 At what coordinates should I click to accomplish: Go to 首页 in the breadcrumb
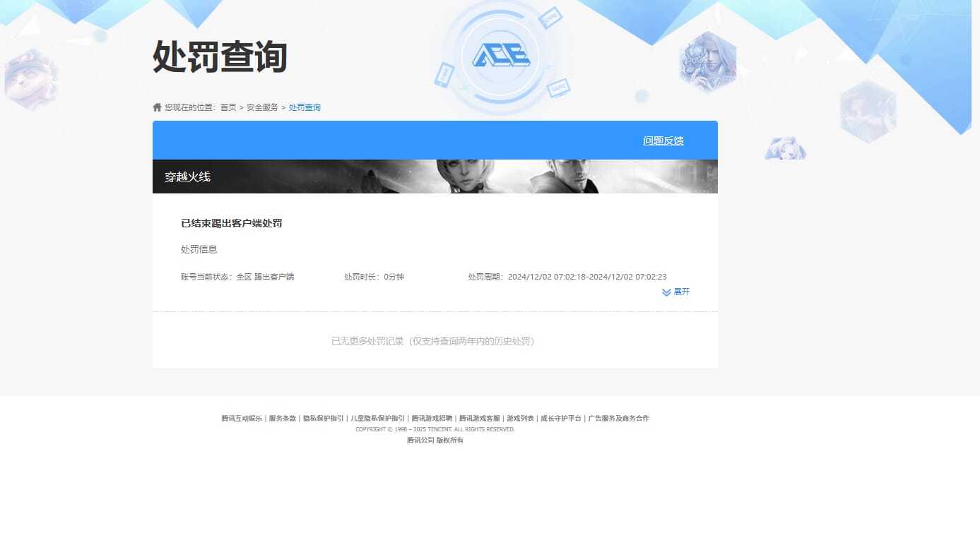(x=228, y=107)
